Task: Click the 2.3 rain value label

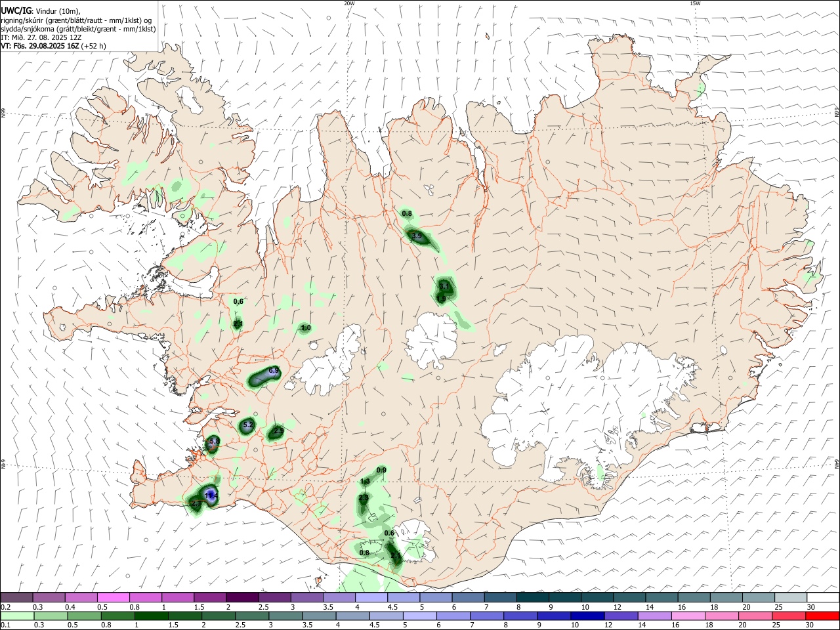Action: tap(364, 498)
